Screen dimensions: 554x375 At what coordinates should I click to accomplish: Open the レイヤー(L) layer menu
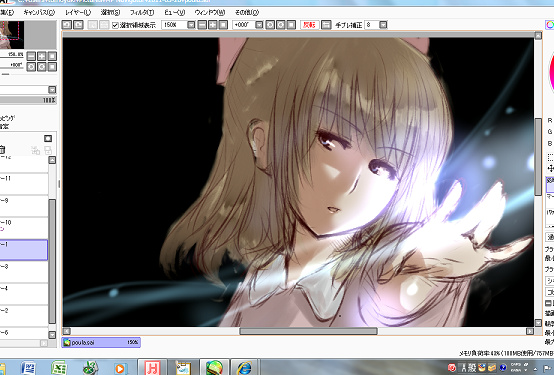(x=78, y=12)
